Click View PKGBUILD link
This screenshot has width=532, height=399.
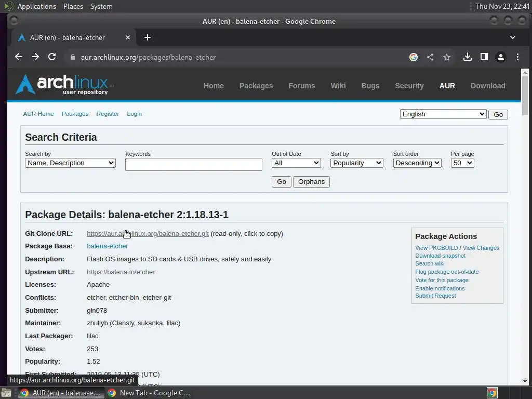click(x=436, y=248)
